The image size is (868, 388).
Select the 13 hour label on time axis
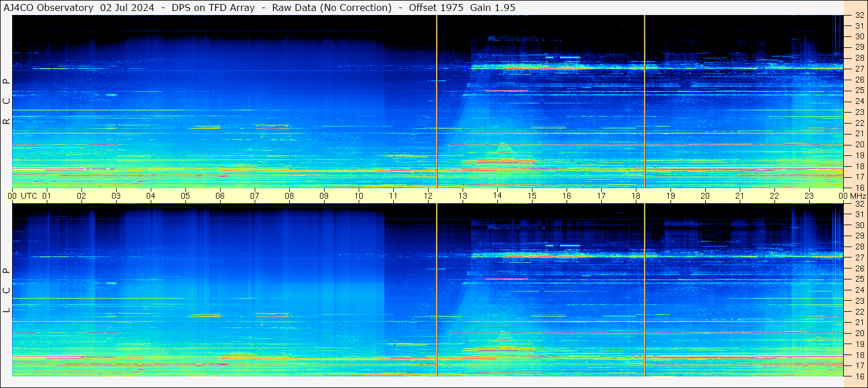pyautogui.click(x=463, y=196)
